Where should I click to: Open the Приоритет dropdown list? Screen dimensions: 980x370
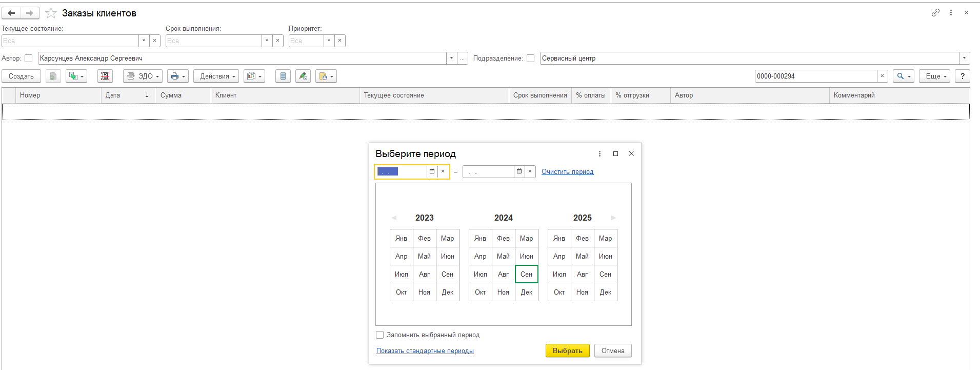329,41
